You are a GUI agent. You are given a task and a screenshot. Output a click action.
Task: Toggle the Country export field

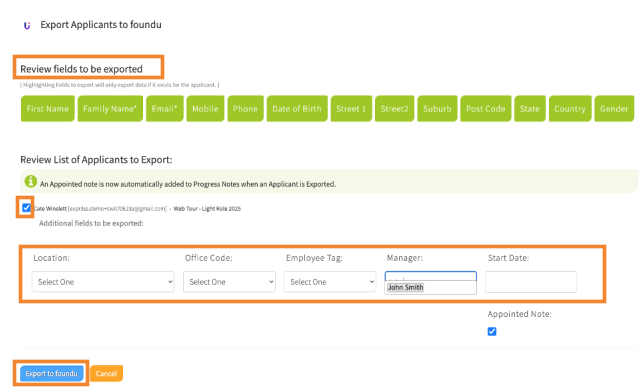pyautogui.click(x=570, y=109)
